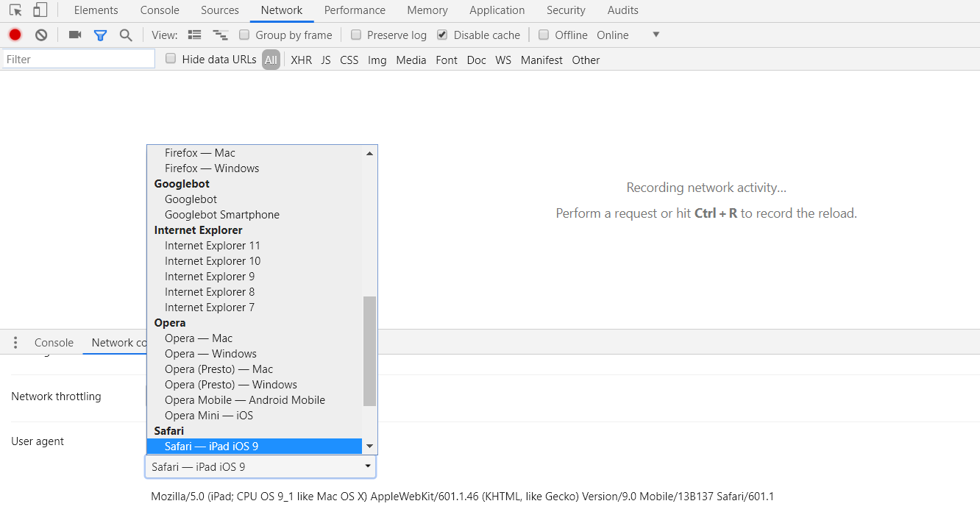This screenshot has height=512, width=980.
Task: Click scroll-down arrow in user agent list
Action: click(x=370, y=446)
